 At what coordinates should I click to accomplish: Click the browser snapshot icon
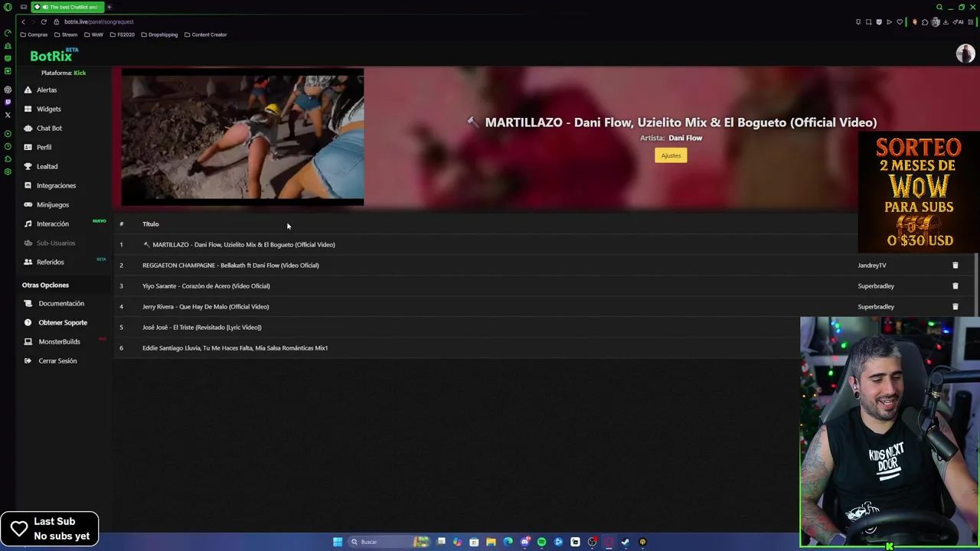pyautogui.click(x=868, y=22)
